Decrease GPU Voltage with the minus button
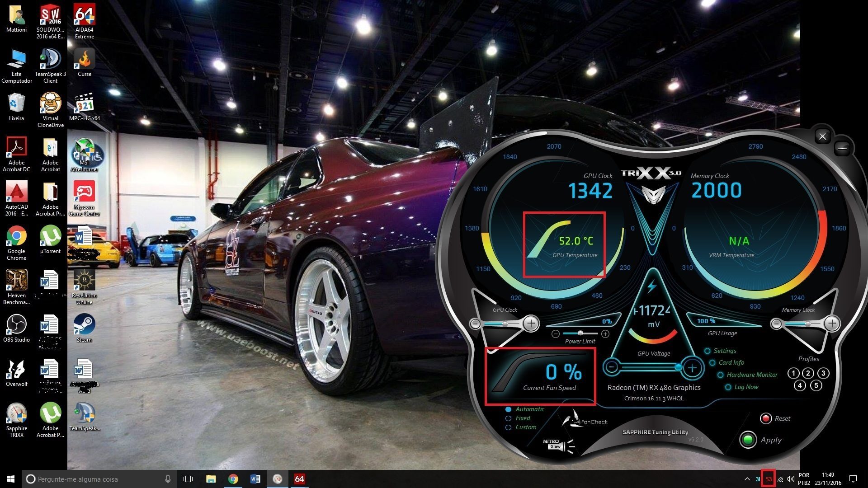Image resolution: width=868 pixels, height=488 pixels. pos(612,367)
